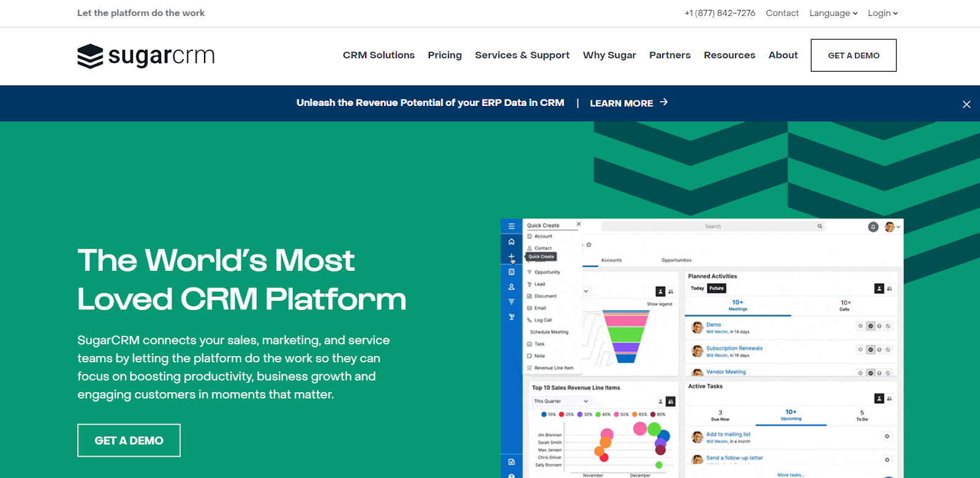
Task: Click the funnel Opportunities icon in sidebar
Action: (x=511, y=302)
